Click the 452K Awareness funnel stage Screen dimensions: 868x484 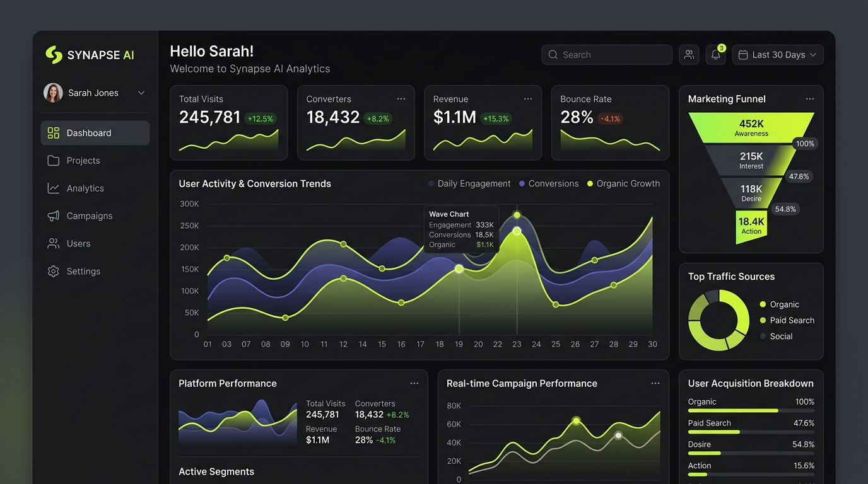click(751, 128)
